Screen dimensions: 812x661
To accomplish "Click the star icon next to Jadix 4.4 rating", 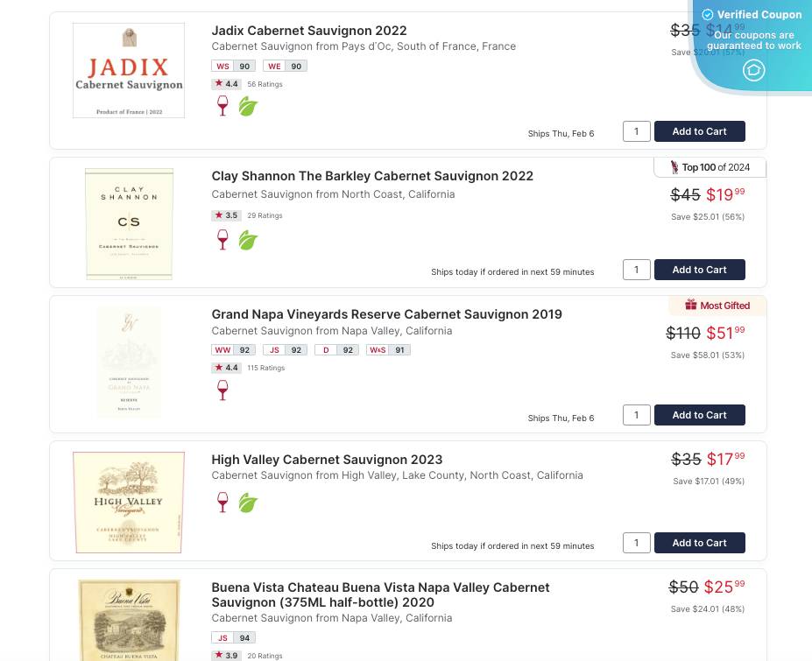I will click(218, 83).
